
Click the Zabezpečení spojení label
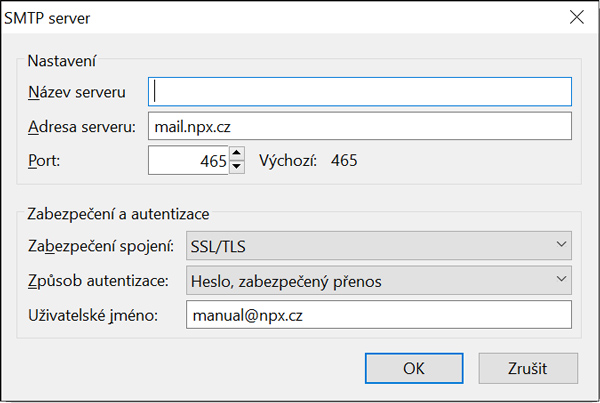pos(99,246)
